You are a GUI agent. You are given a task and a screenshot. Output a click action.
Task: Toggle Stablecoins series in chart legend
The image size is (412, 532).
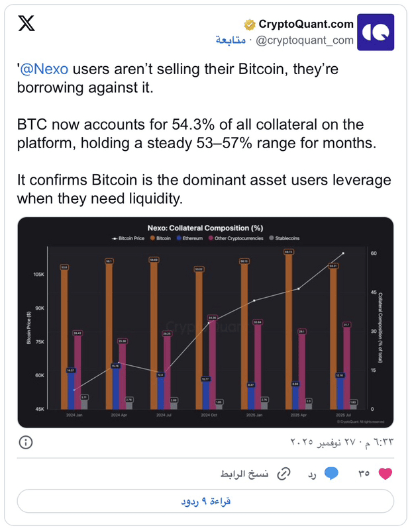284,238
